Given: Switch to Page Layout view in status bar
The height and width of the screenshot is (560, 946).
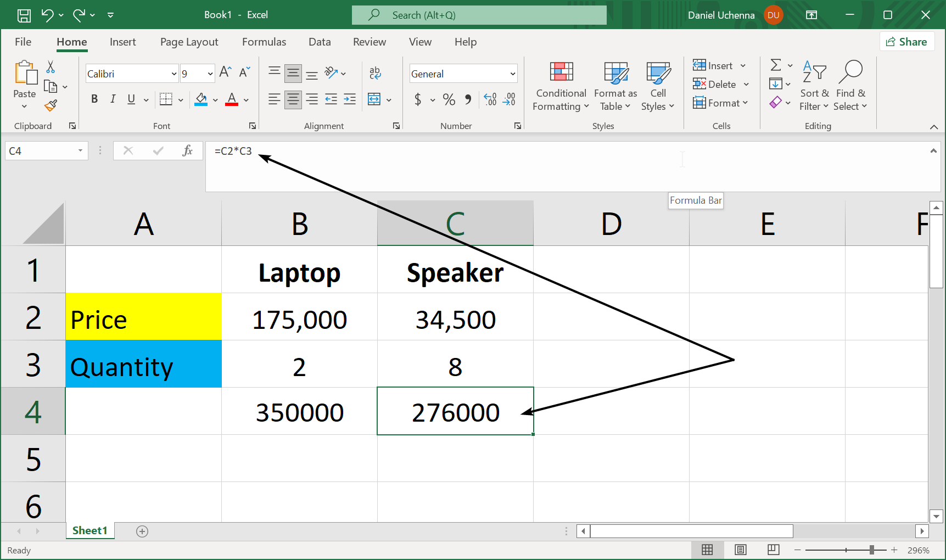Looking at the screenshot, I should 740,550.
